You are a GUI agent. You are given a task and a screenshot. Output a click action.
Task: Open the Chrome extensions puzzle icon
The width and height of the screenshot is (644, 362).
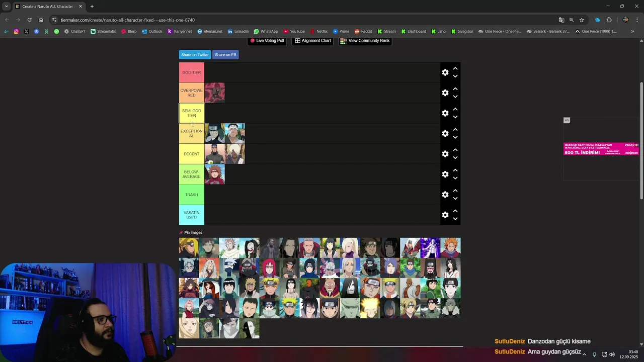[x=609, y=20]
